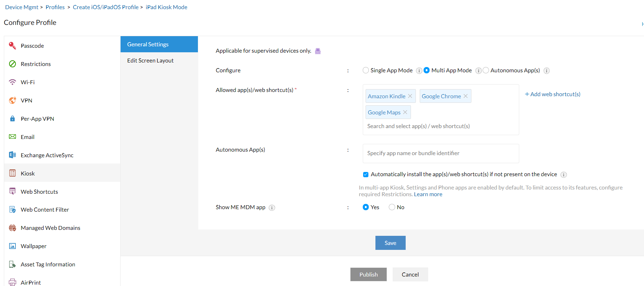
Task: Click Add web shortcut(s) link
Action: [553, 94]
